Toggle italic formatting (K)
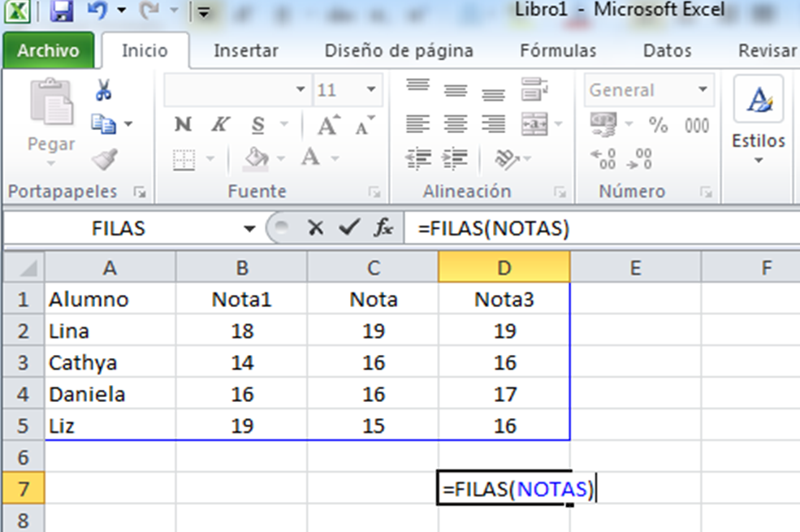 pos(219,125)
